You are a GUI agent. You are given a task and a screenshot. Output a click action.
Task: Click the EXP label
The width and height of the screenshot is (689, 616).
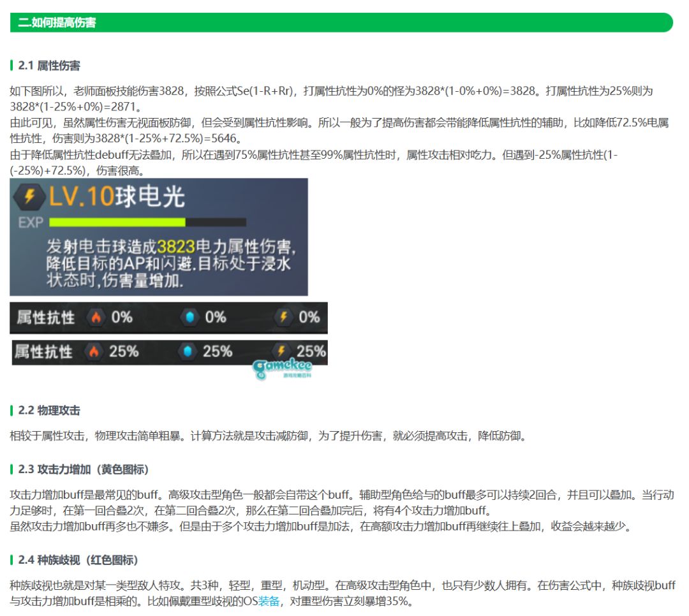point(31,223)
